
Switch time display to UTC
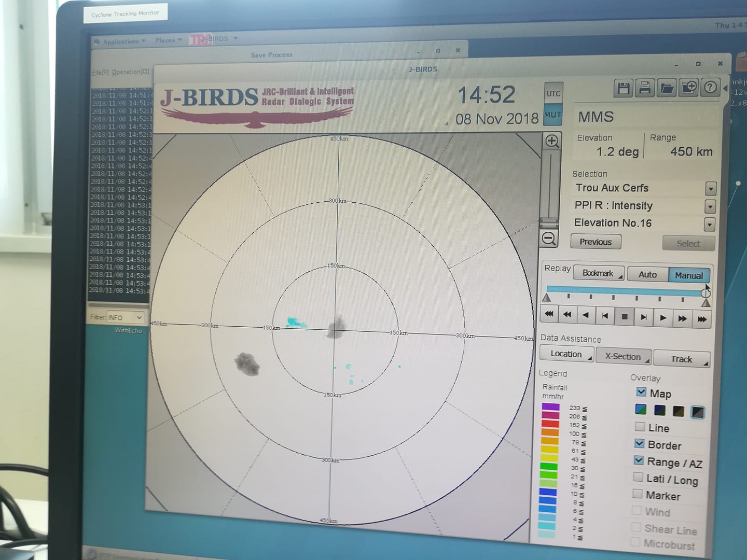tap(554, 94)
